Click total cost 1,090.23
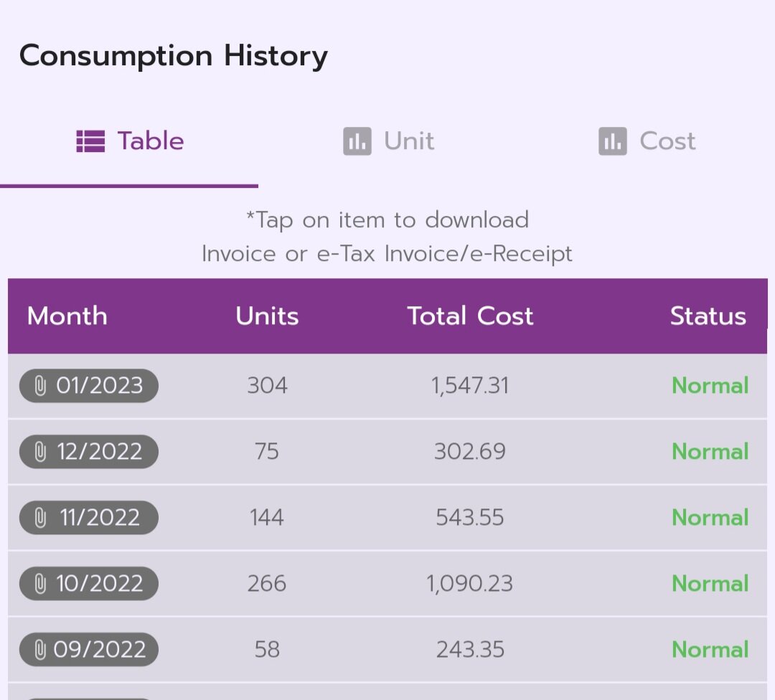The width and height of the screenshot is (775, 700). coord(470,584)
